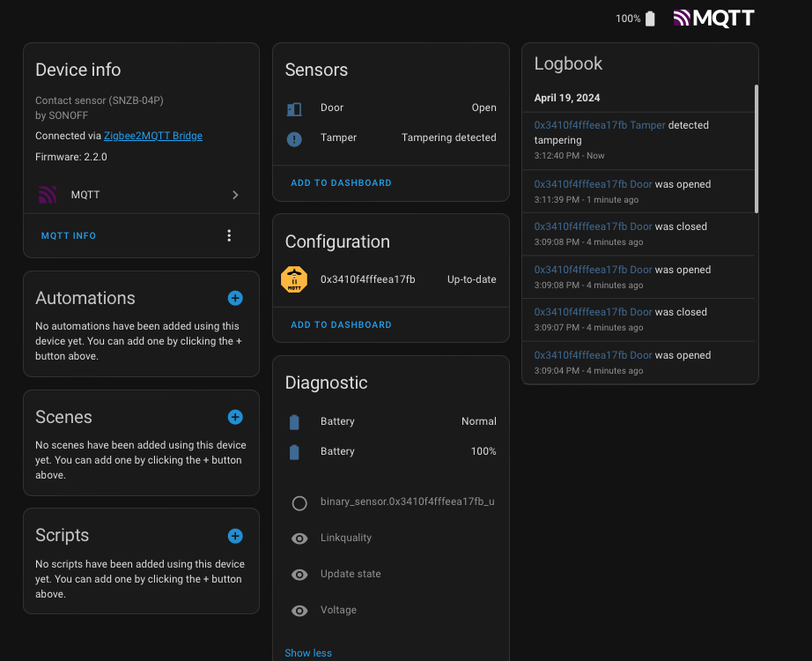
Task: Click the Firmware: 2.2.0 text
Action: (x=71, y=157)
